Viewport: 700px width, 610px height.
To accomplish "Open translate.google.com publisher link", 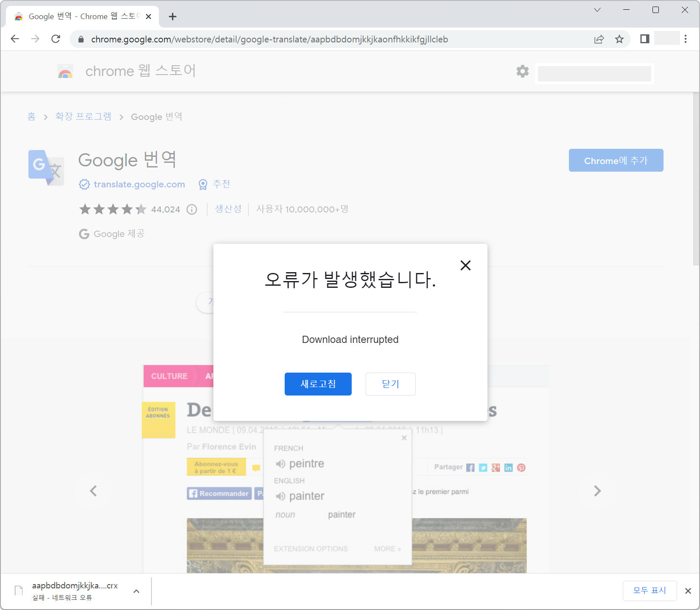I will [x=139, y=184].
